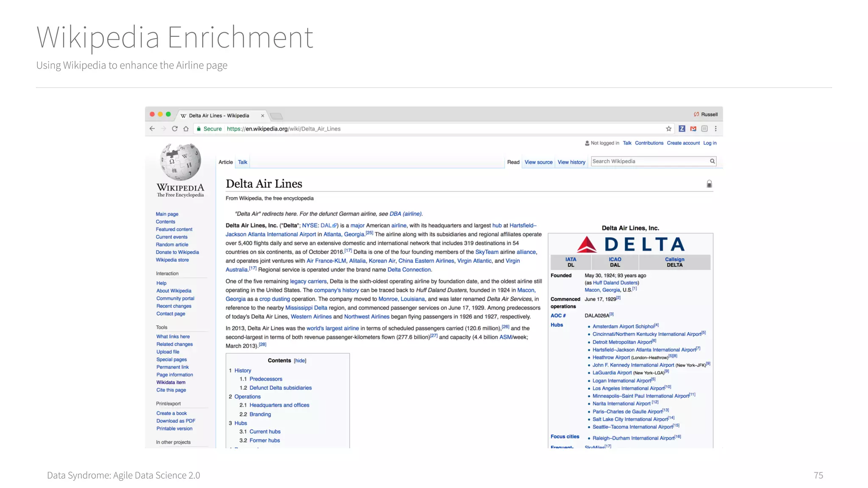
Task: Click What links here tool
Action: click(x=173, y=337)
